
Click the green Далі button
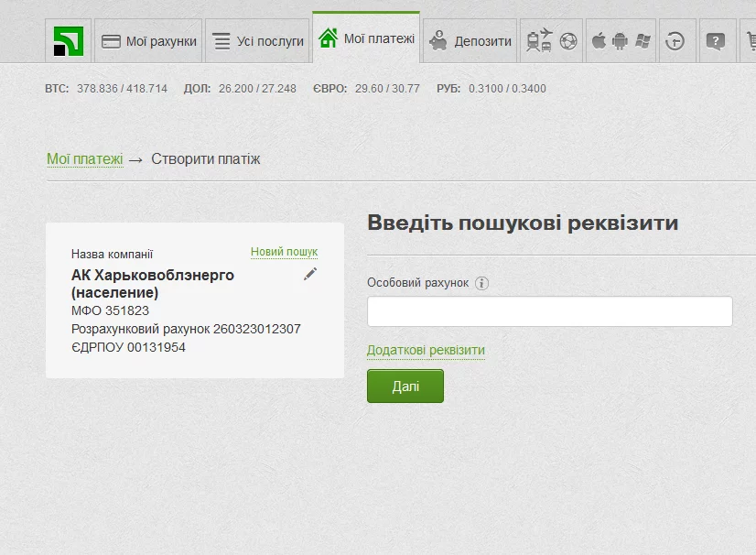pos(405,386)
